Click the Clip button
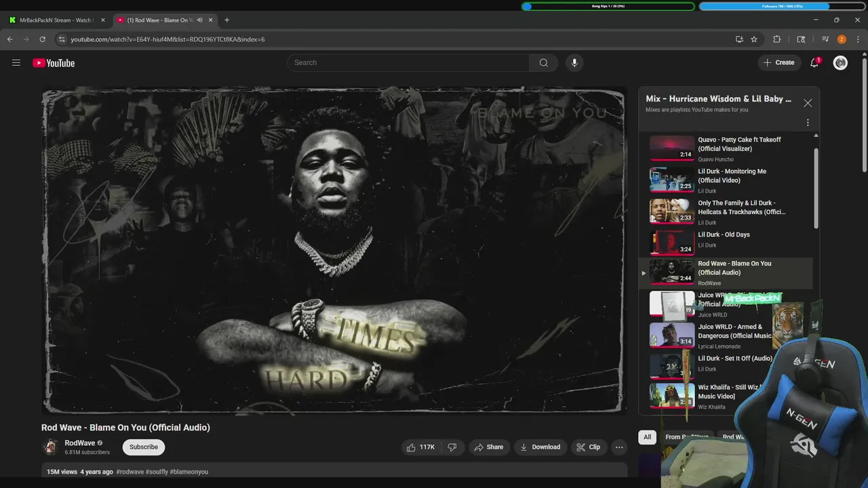 [588, 447]
